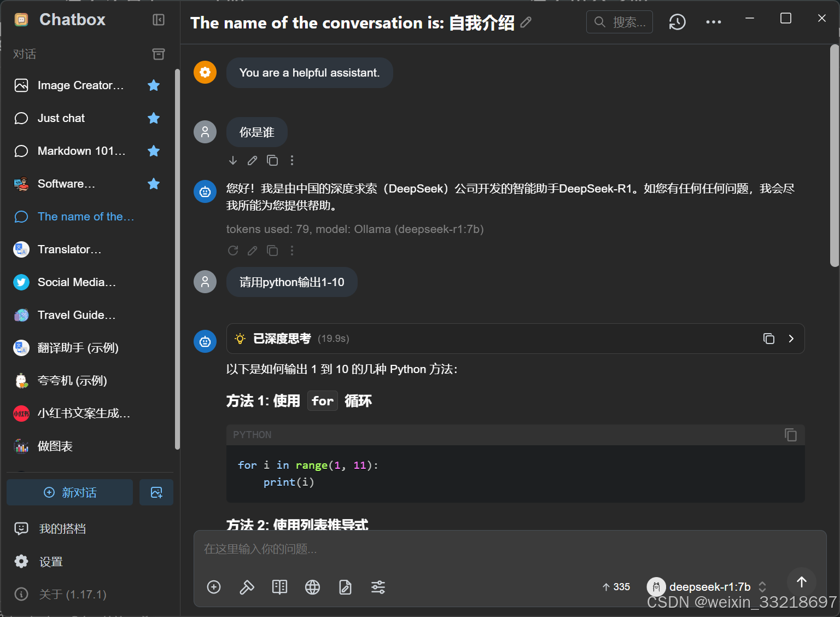
Task: Copy the DeepSeek-R1 intro reply
Action: (272, 251)
